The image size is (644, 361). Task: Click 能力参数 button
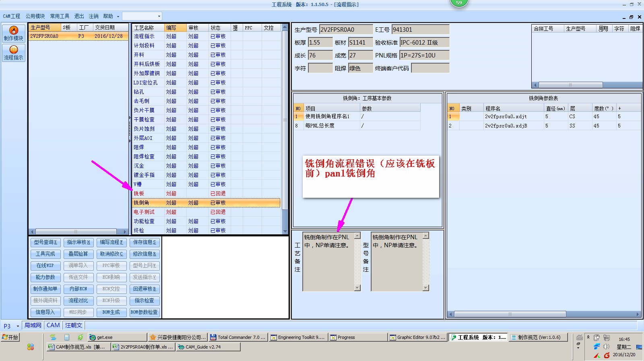(x=45, y=277)
